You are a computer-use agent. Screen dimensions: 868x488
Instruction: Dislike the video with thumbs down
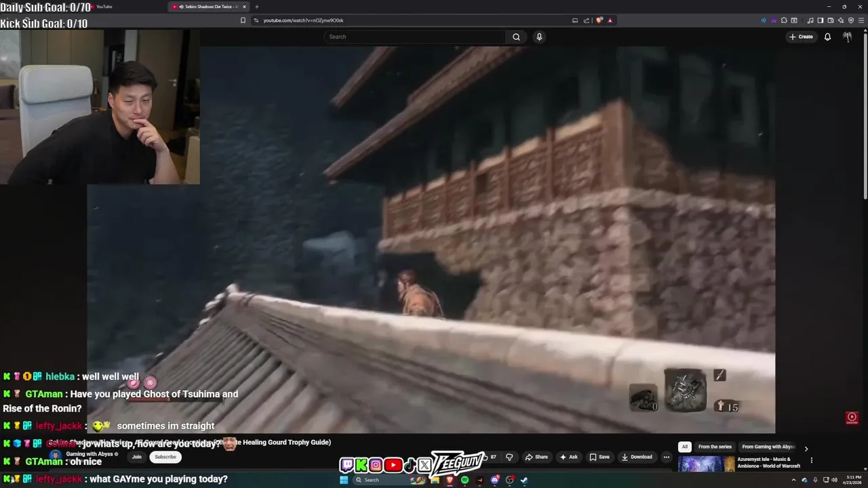point(509,457)
